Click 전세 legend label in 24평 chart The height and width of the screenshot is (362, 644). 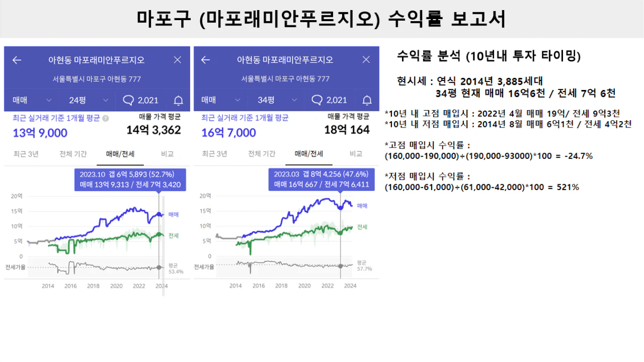click(173, 236)
